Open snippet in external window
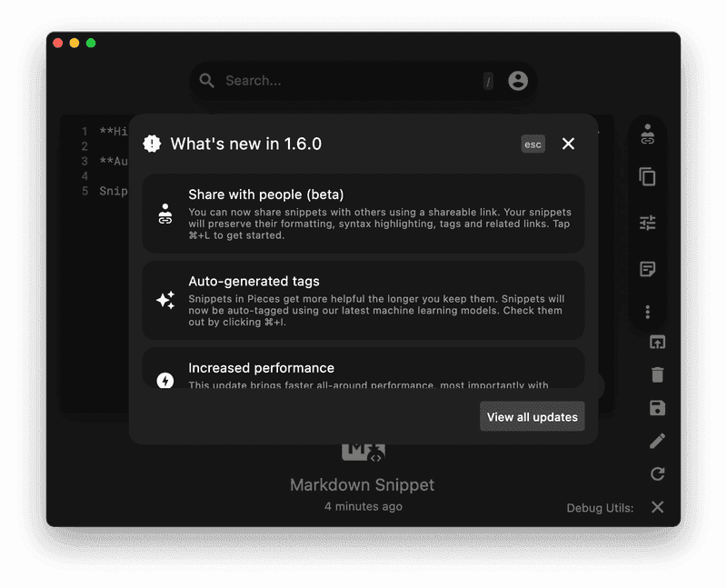This screenshot has height=588, width=727. tap(656, 343)
